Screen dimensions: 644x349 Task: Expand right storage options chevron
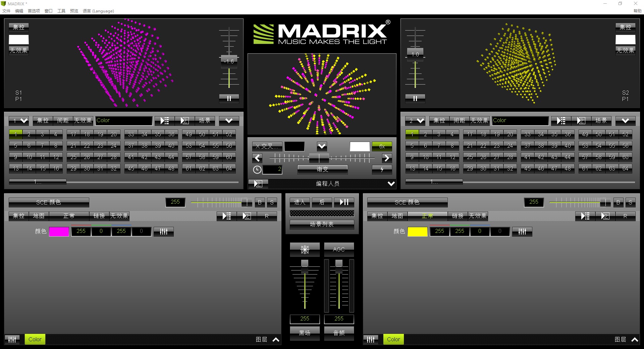click(626, 120)
